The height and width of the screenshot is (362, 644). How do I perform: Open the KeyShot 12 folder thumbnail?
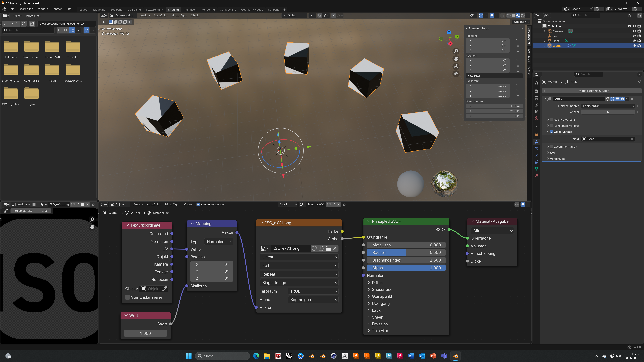coord(32,70)
